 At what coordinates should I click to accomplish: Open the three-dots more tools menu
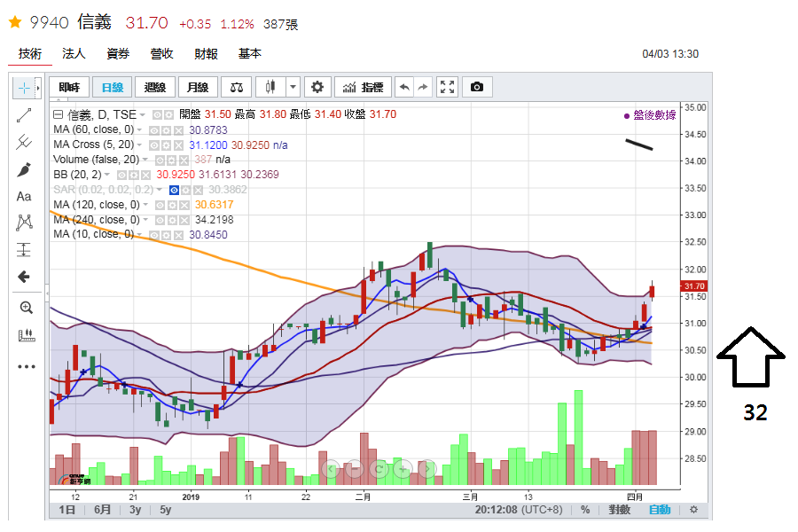(26, 366)
